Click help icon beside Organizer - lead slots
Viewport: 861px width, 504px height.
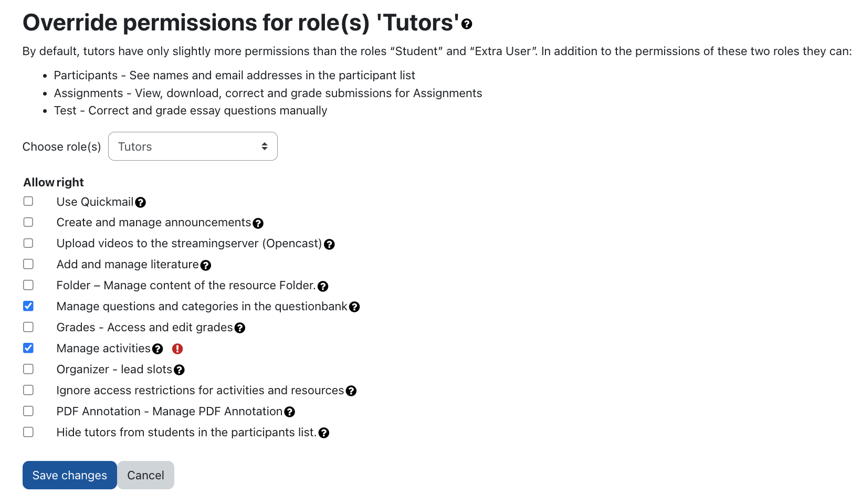click(180, 370)
